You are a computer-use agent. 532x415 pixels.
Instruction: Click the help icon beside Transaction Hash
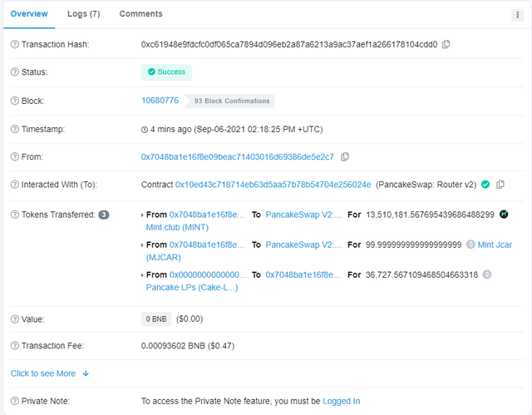pyautogui.click(x=15, y=44)
